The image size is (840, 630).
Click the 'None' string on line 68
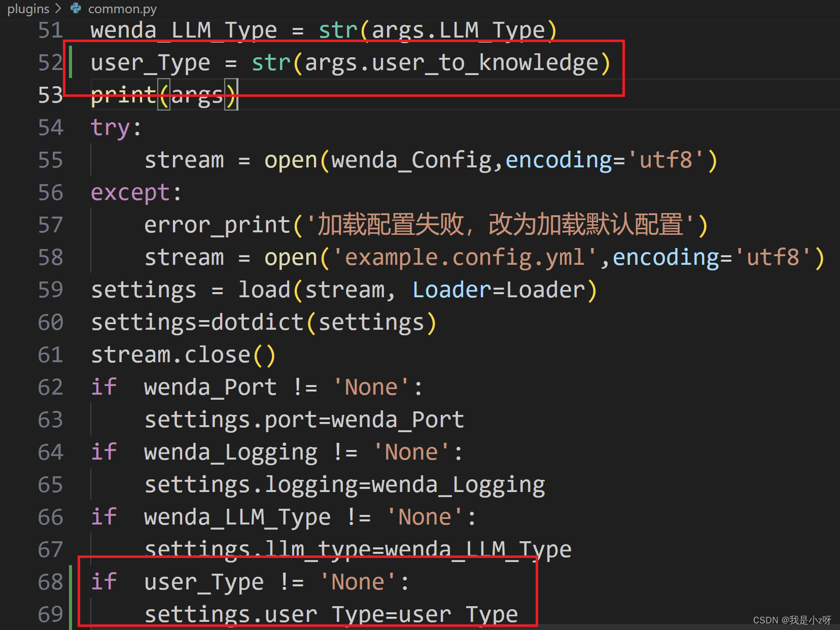(x=358, y=582)
